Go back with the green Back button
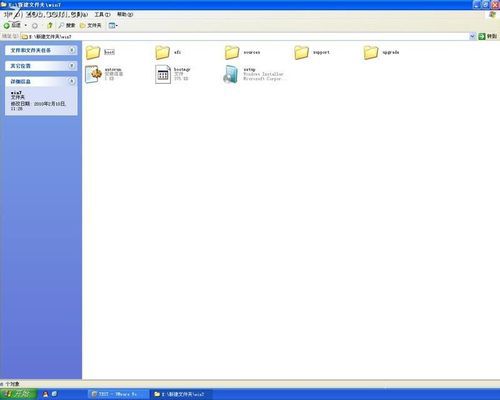 (x=12, y=25)
